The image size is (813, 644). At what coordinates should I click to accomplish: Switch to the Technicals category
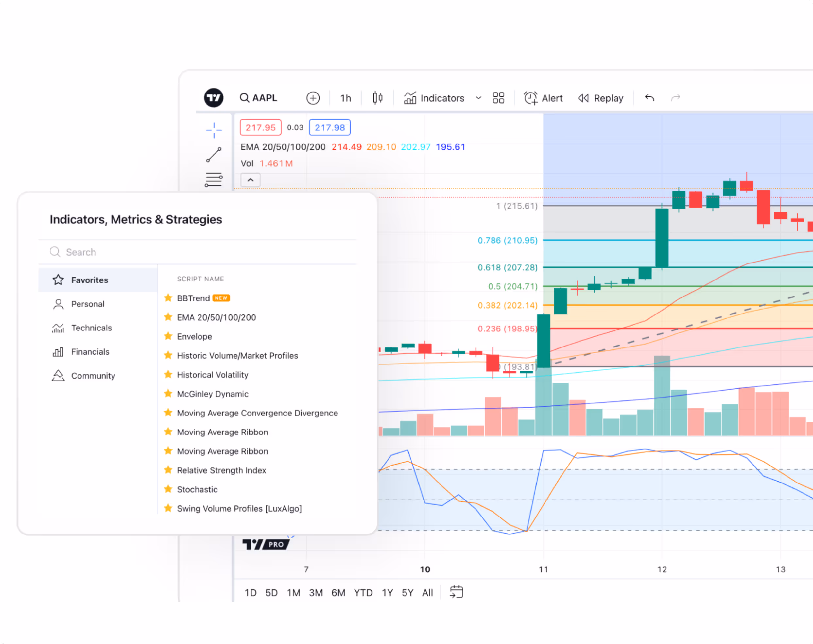click(x=91, y=328)
